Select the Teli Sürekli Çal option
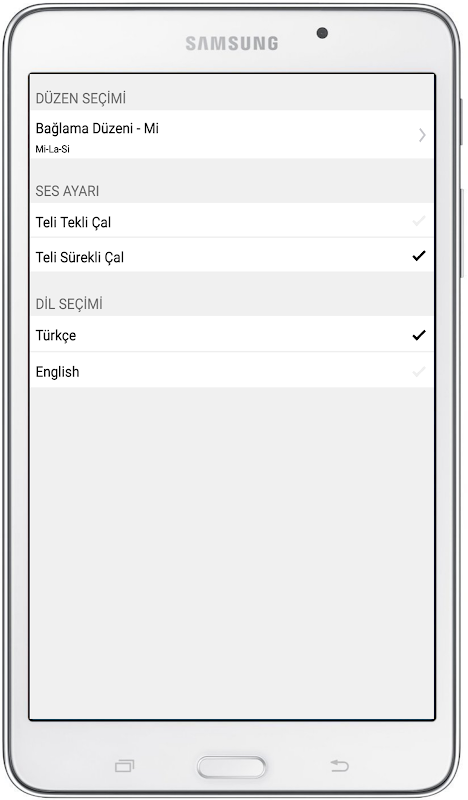This screenshot has height=800, width=468. [232, 255]
